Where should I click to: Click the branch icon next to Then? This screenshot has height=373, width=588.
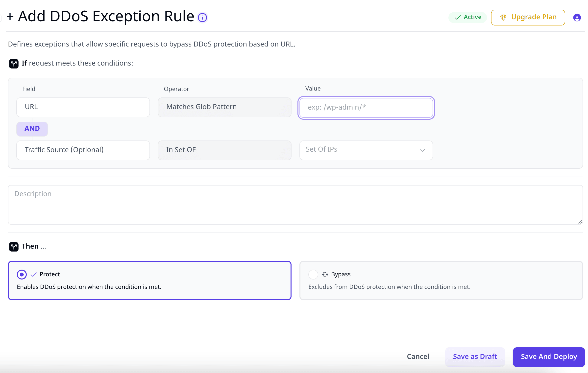click(14, 247)
